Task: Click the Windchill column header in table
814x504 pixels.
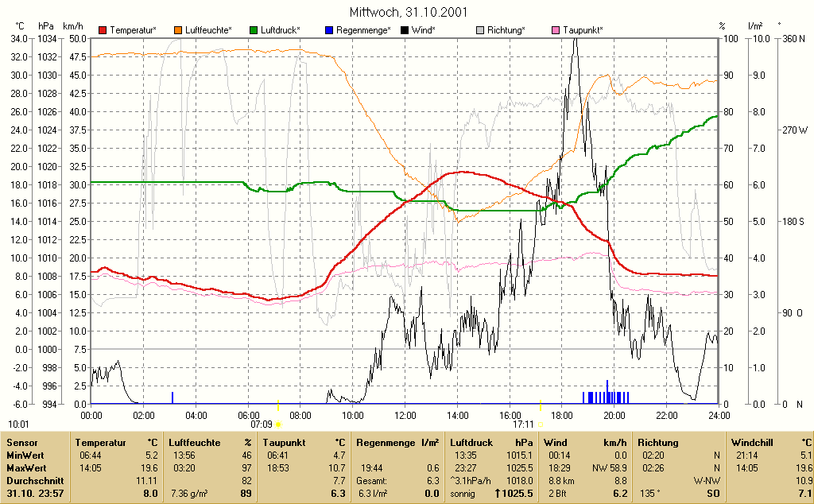Action: (x=752, y=443)
